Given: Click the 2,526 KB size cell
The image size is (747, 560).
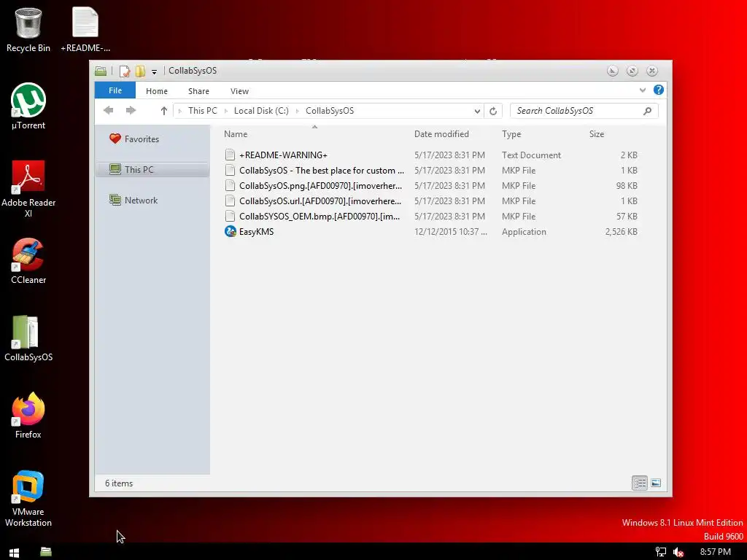Looking at the screenshot, I should pyautogui.click(x=622, y=231).
